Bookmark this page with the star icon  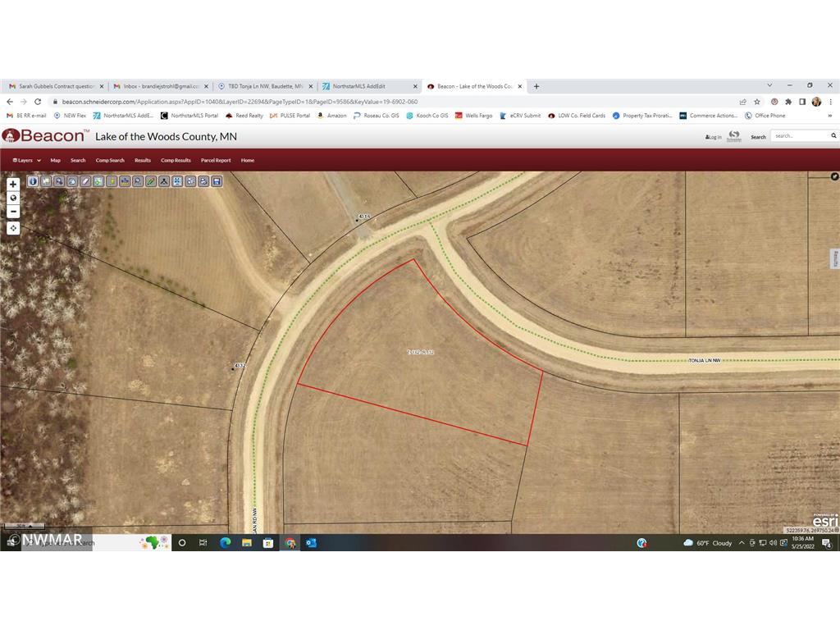point(756,102)
